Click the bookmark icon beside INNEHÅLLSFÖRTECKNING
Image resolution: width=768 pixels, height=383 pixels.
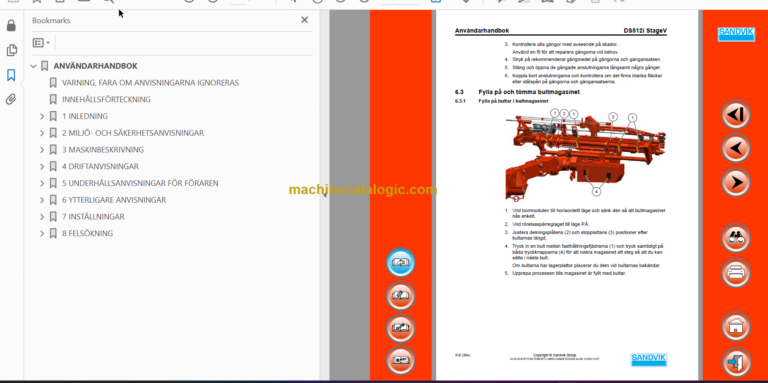(53, 99)
